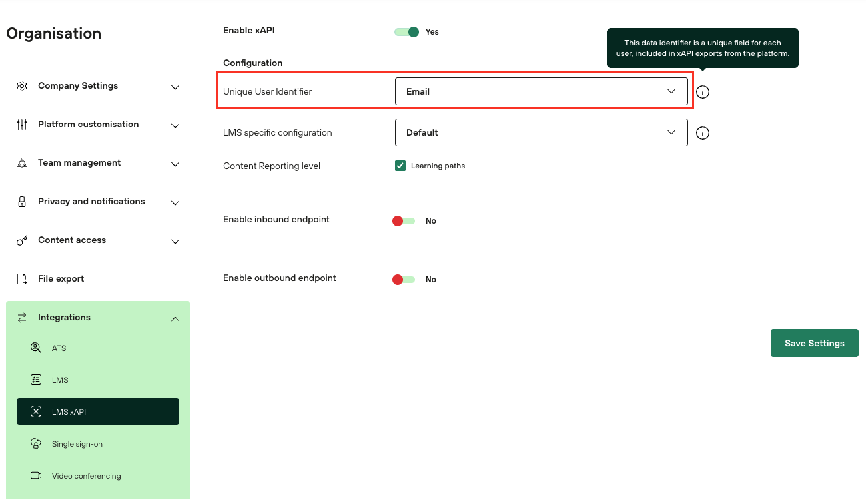Viewport: 866px width, 504px height.
Task: Turn on Enable outbound endpoint toggle
Action: pos(404,280)
